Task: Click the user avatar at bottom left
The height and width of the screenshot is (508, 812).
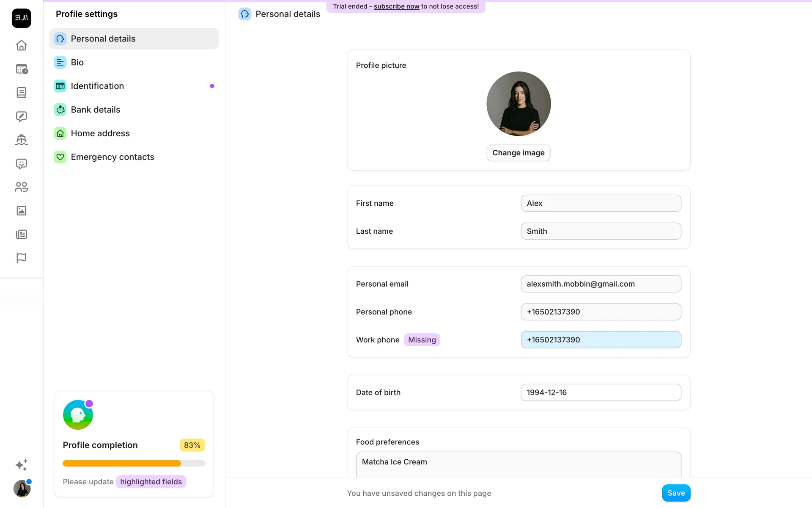Action: (x=22, y=489)
